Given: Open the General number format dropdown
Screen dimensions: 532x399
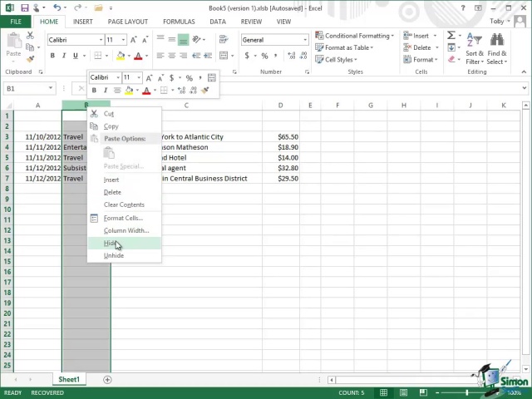Looking at the screenshot, I should tap(305, 40).
